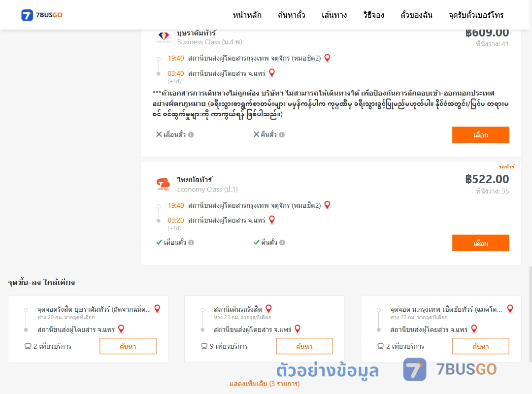Click bus icon beside 9 เที่ยวบริการ
This screenshot has width=532, height=394.
(204, 346)
